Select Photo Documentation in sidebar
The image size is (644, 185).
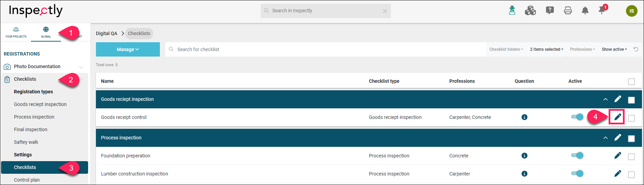pyautogui.click(x=37, y=66)
